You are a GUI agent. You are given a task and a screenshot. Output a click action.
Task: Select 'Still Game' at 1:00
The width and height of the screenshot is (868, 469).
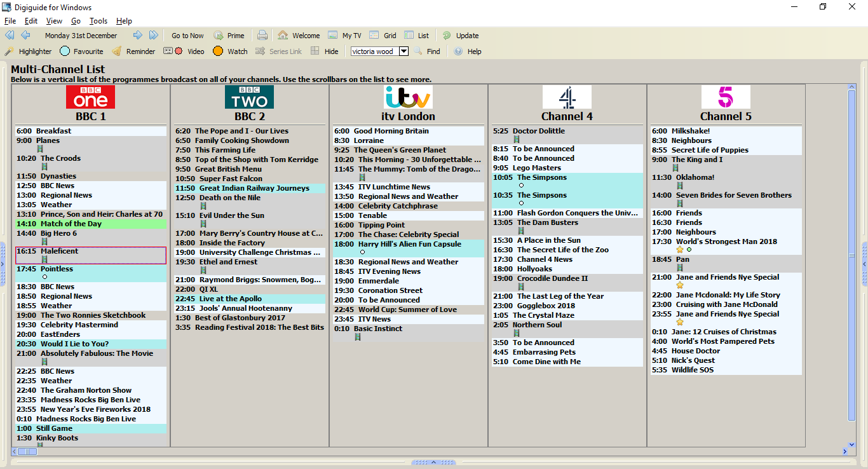click(91, 428)
